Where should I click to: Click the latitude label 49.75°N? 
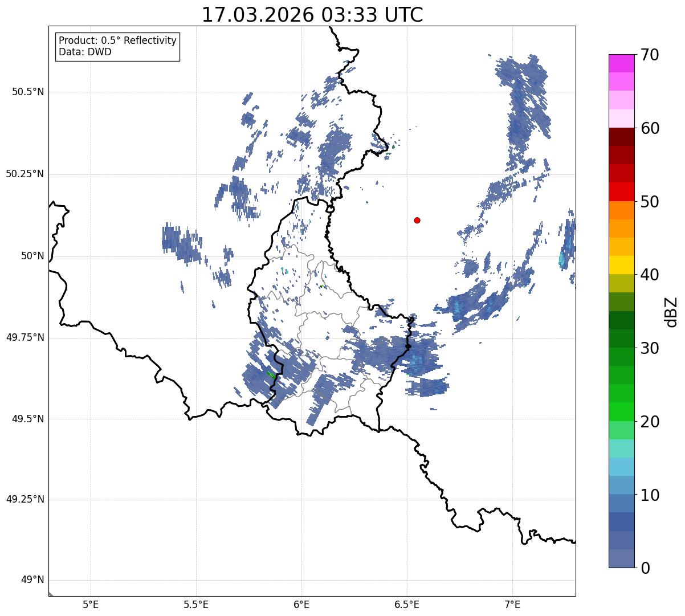25,337
